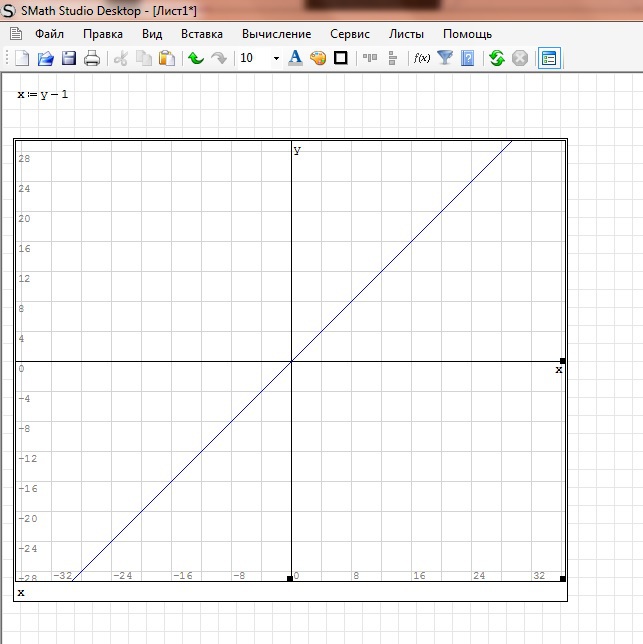Grab the bottom-middle resize handle of plot
This screenshot has height=644, width=643.
coord(289,578)
